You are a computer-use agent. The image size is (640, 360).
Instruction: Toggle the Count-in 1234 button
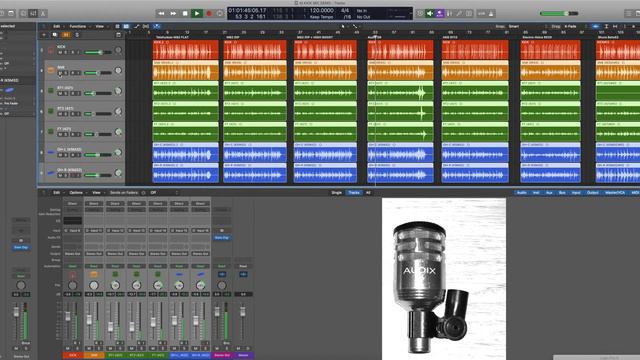click(482, 13)
